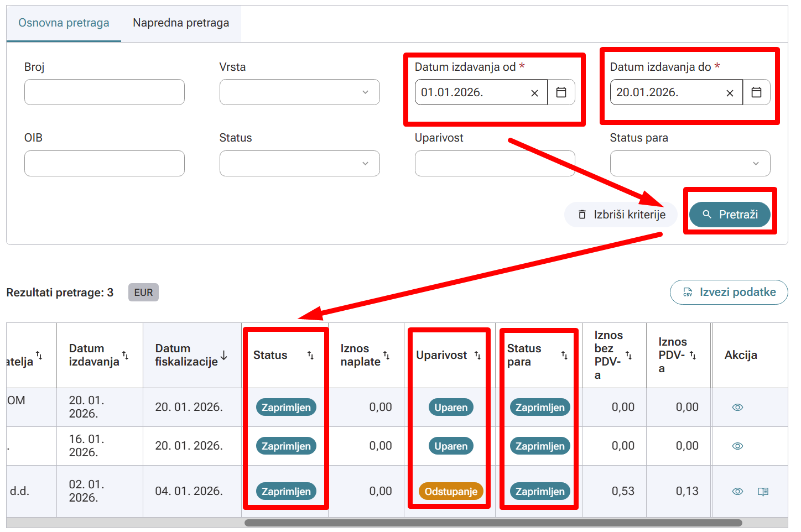801x532 pixels.
Task: Open the Status para dropdown
Action: (x=690, y=164)
